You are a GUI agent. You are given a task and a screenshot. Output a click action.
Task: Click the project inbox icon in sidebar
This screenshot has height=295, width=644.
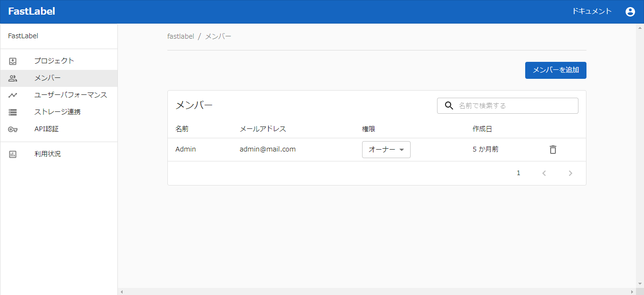(x=13, y=61)
